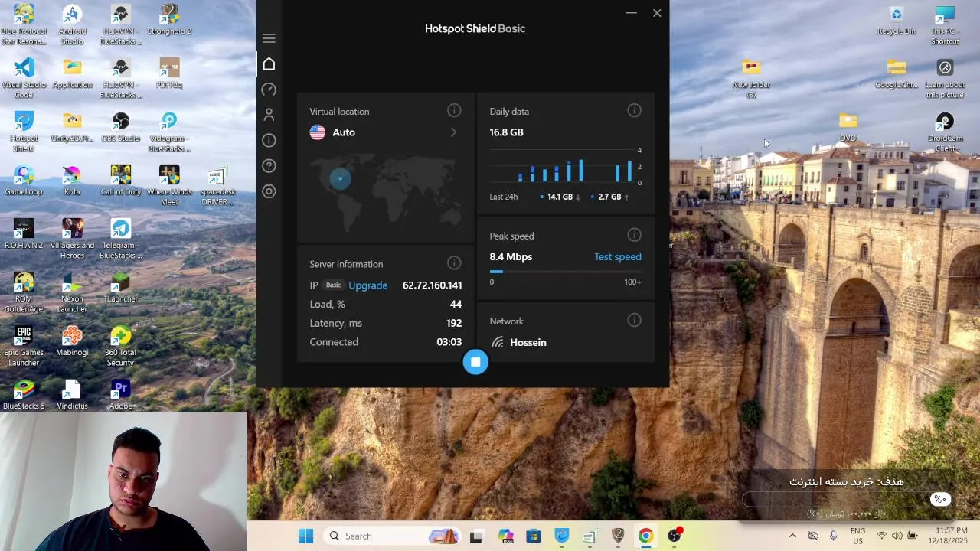
Task: Click the Test speed link
Action: [618, 257]
